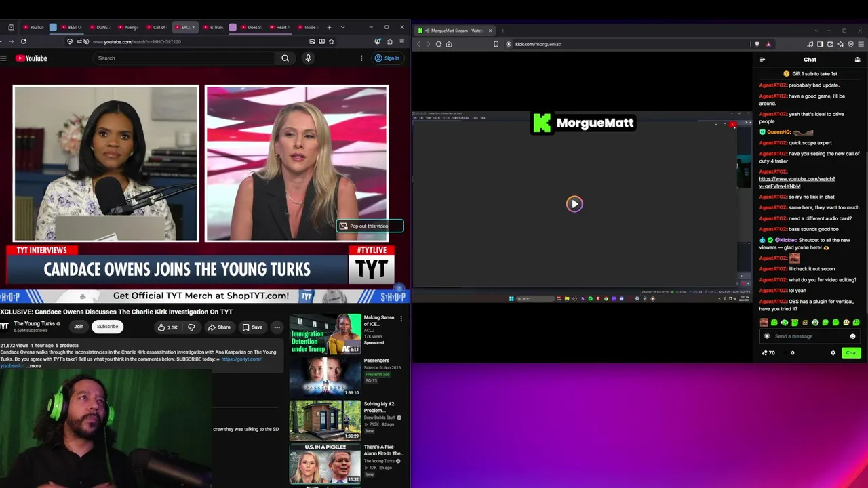
Task: Select the MorgueMatt Stream tab in Brave
Action: 454,30
